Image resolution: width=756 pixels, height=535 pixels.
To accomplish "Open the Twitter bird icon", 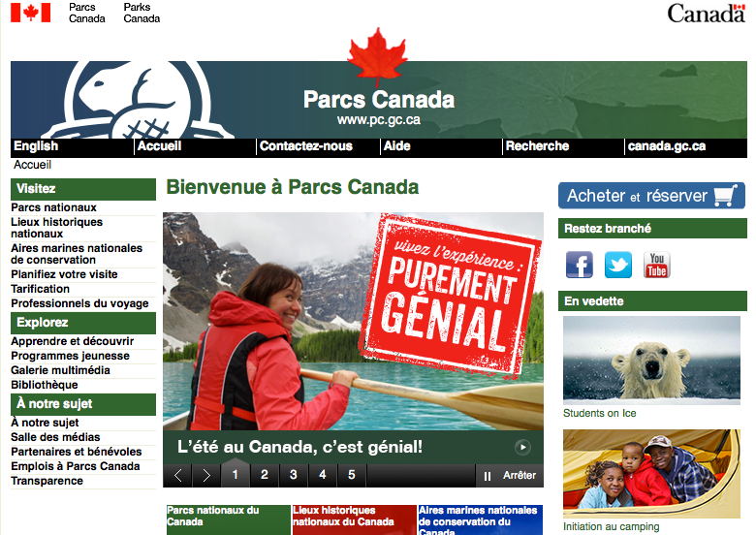I will tap(618, 265).
